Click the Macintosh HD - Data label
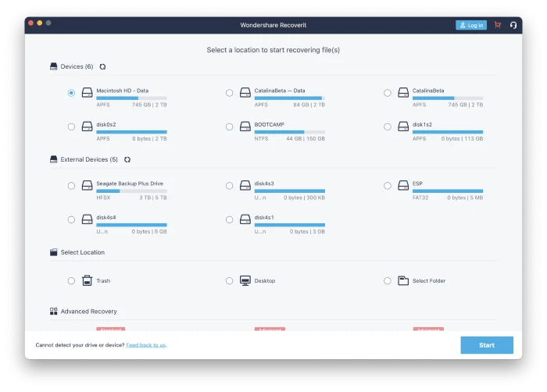Screen dimensions: 547x392 pos(123,91)
